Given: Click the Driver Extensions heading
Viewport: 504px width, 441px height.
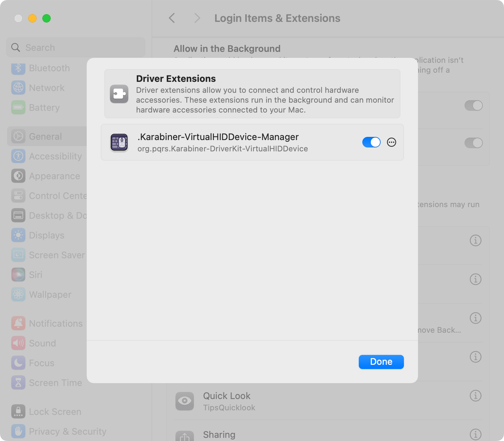Looking at the screenshot, I should click(x=176, y=78).
